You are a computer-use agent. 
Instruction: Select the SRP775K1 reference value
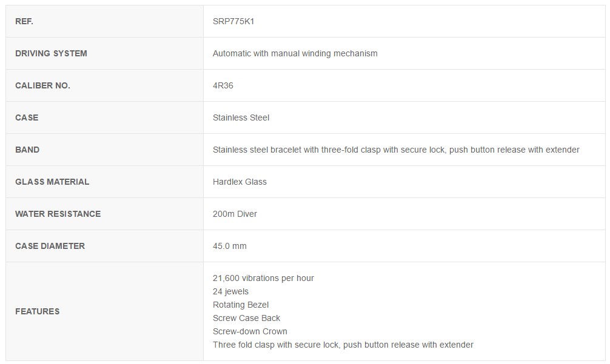click(233, 21)
